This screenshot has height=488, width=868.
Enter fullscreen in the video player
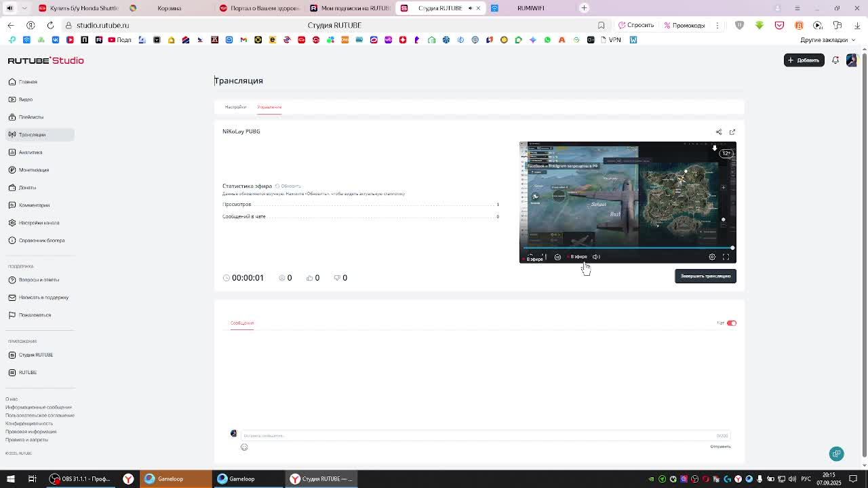pos(726,257)
